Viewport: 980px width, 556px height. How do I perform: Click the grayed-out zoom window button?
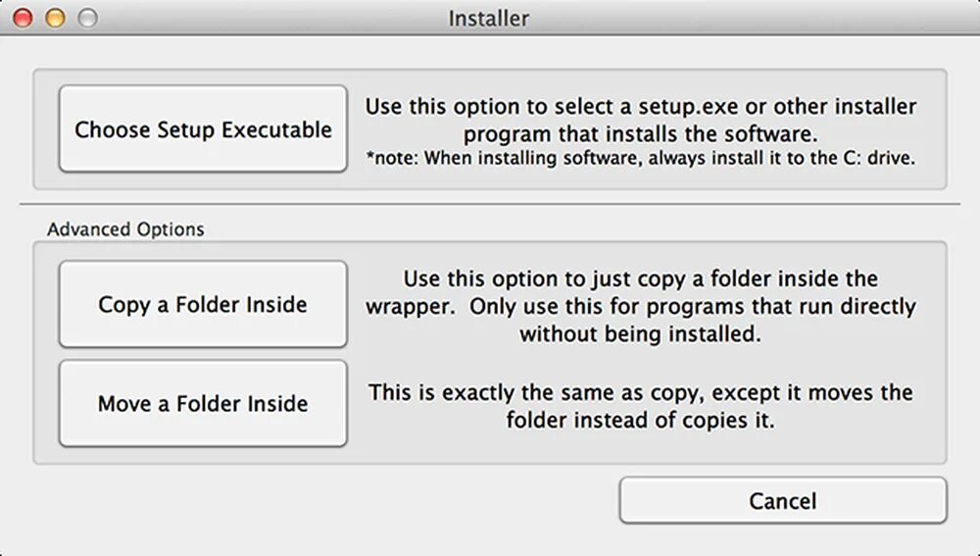[87, 18]
